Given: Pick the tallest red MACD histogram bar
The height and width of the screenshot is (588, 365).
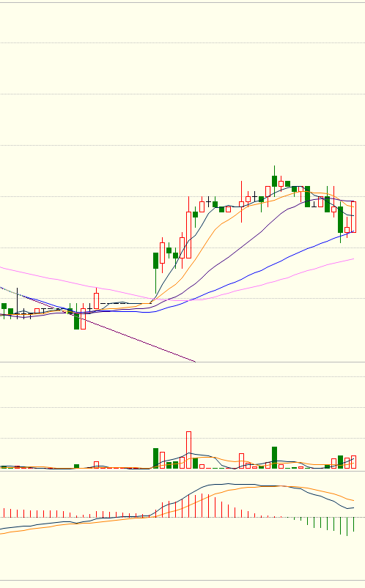Looking at the screenshot, I should point(202,505).
